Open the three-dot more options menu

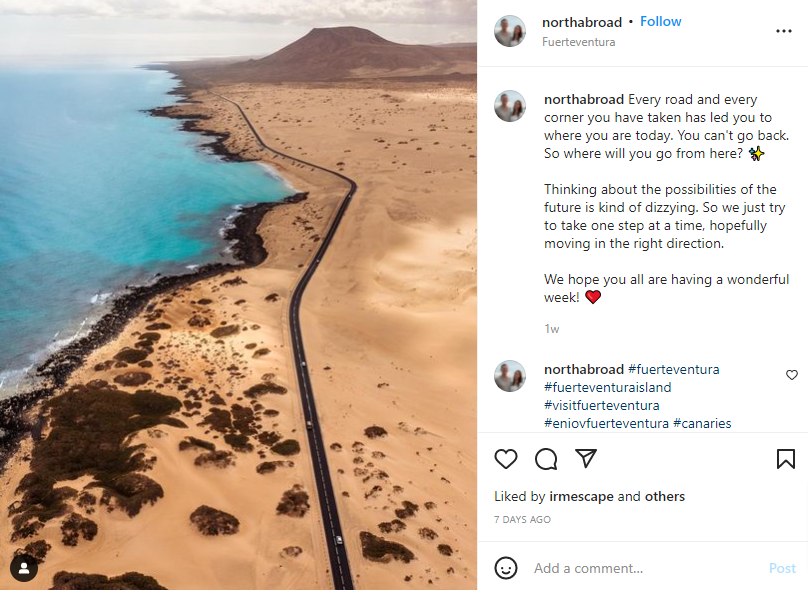tap(784, 31)
